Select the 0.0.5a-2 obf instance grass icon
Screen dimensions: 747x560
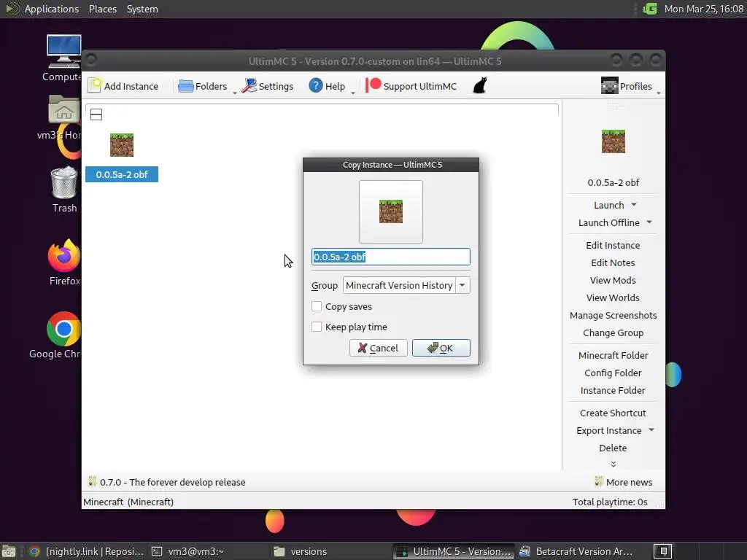(x=122, y=145)
